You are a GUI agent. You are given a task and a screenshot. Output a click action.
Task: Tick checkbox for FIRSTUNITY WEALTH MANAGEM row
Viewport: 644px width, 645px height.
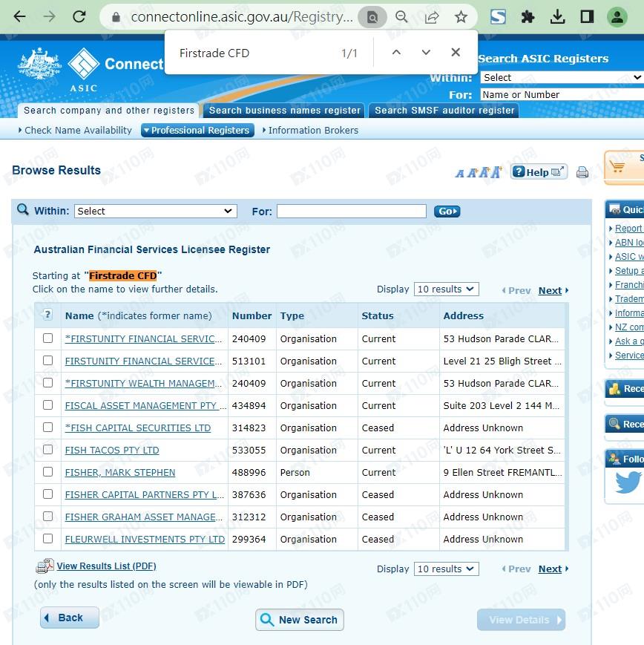point(47,382)
